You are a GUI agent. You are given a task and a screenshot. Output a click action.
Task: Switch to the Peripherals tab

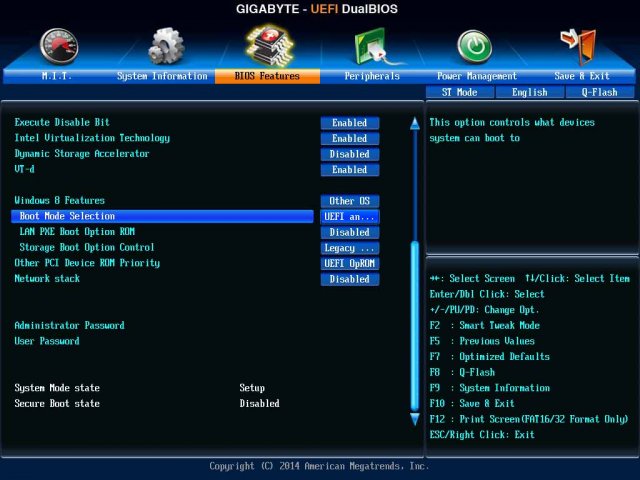pyautogui.click(x=372, y=76)
